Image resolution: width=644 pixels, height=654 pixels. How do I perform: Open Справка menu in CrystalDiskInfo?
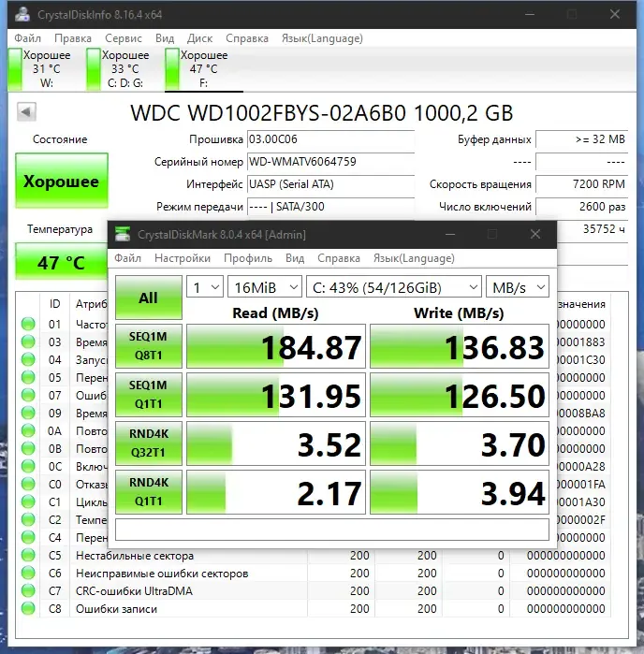[247, 38]
